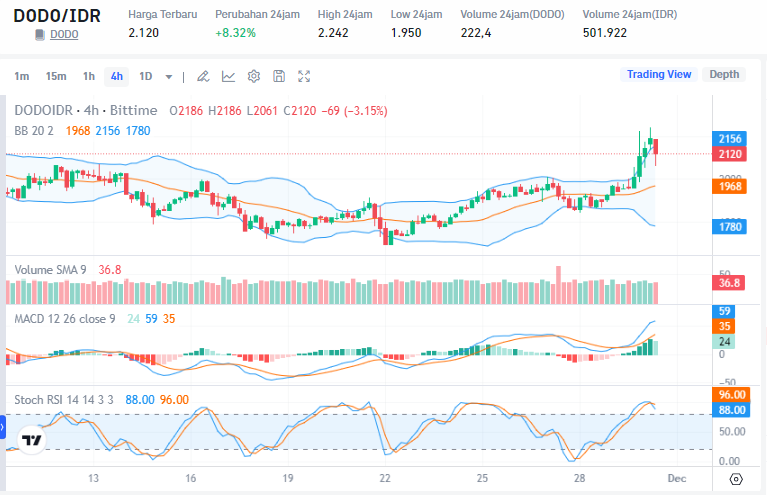
Task: Select the 1m timeframe
Action: point(22,76)
